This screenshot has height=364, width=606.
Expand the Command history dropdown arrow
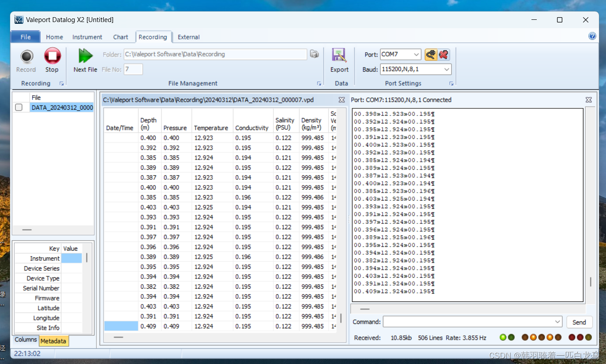557,322
